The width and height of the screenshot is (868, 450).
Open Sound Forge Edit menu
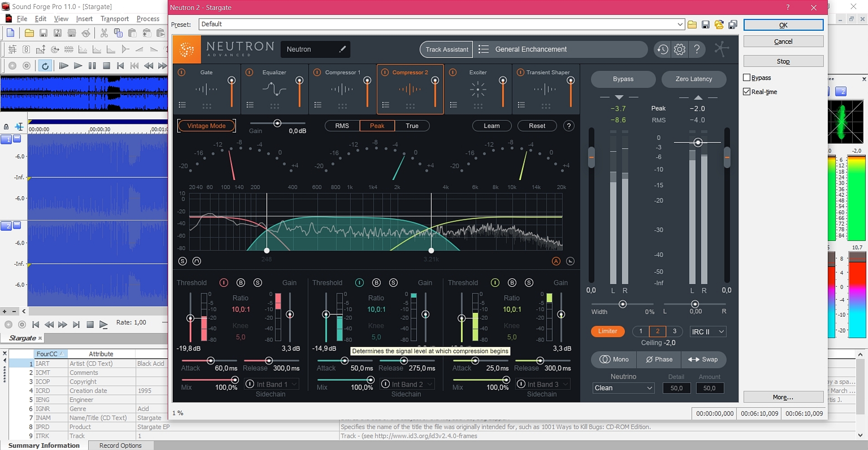(41, 19)
